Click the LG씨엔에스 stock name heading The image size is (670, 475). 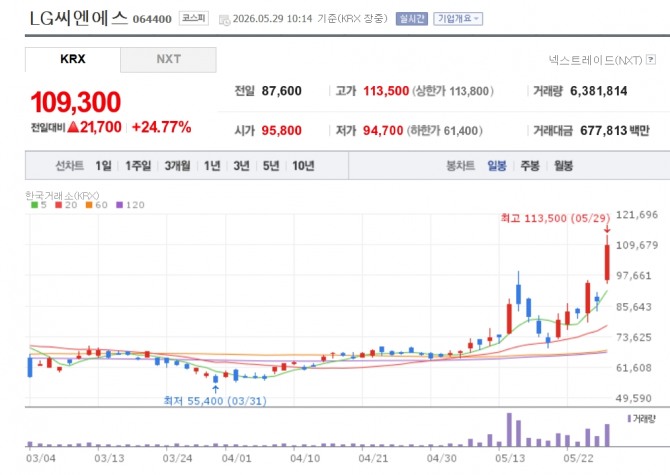click(79, 18)
